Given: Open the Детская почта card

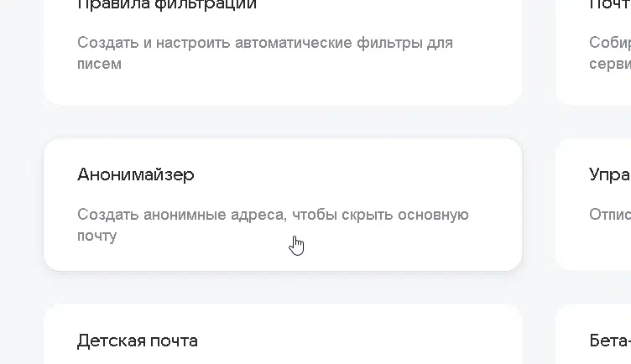Looking at the screenshot, I should [283, 335].
